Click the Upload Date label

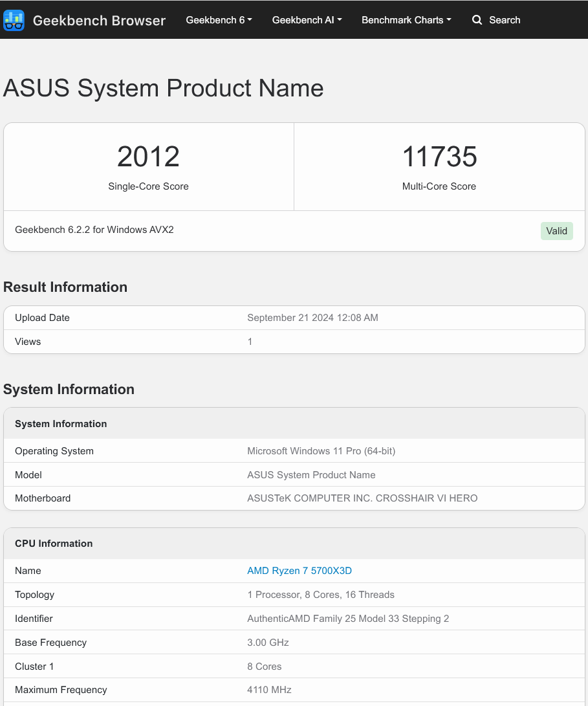coord(42,318)
